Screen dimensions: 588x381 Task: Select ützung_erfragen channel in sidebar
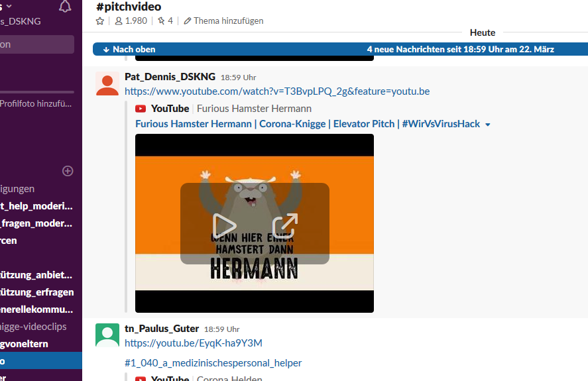[x=36, y=292]
